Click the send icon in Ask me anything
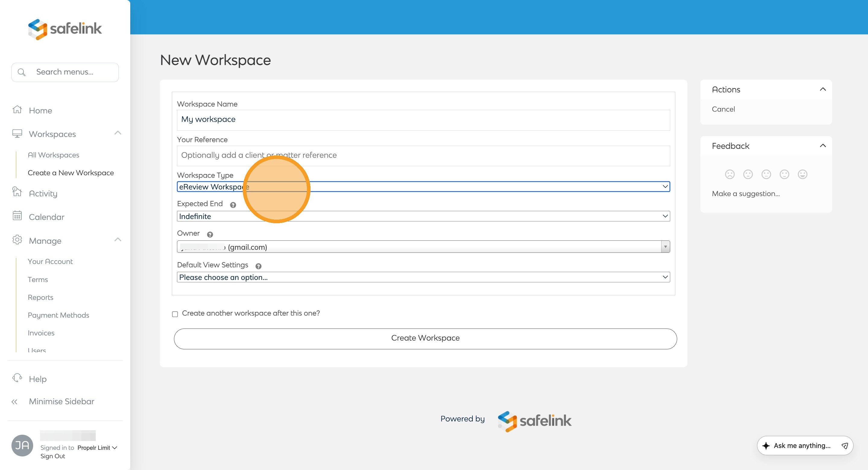The height and width of the screenshot is (470, 868). click(x=844, y=446)
